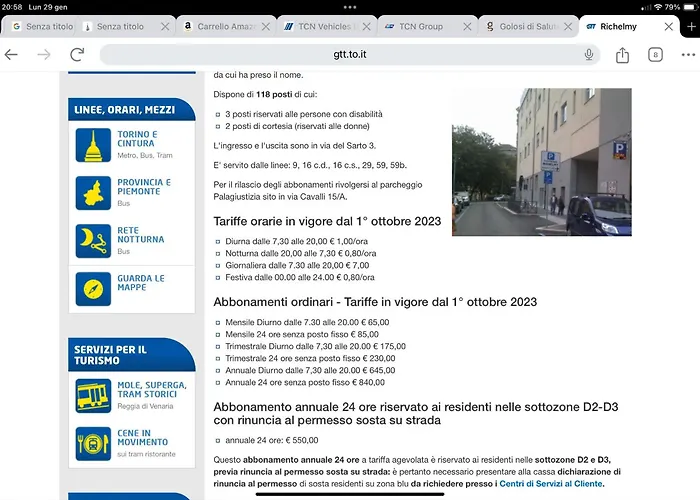The width and height of the screenshot is (700, 500).
Task: Select the Cene in Movimento dining icon
Action: coord(93,444)
